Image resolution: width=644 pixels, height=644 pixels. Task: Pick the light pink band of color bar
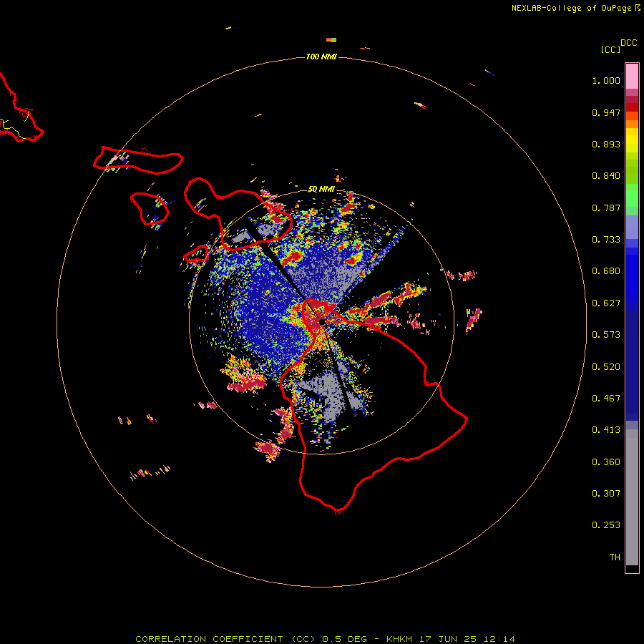[x=632, y=77]
